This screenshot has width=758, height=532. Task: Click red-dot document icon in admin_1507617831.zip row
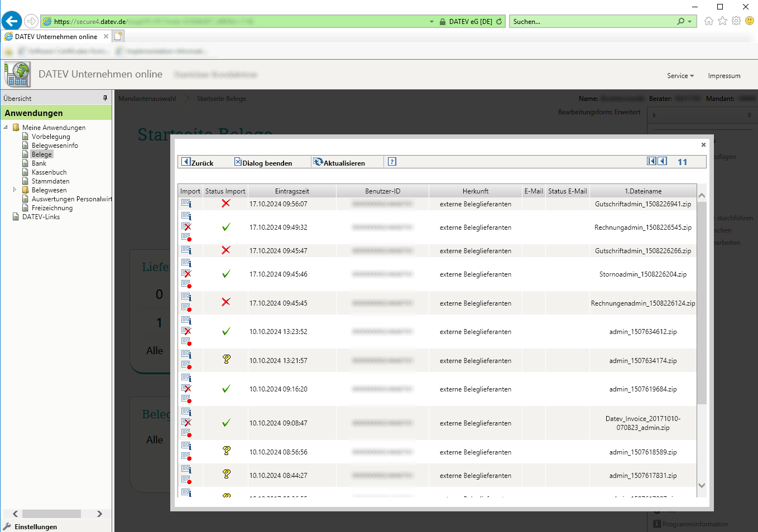click(186, 480)
